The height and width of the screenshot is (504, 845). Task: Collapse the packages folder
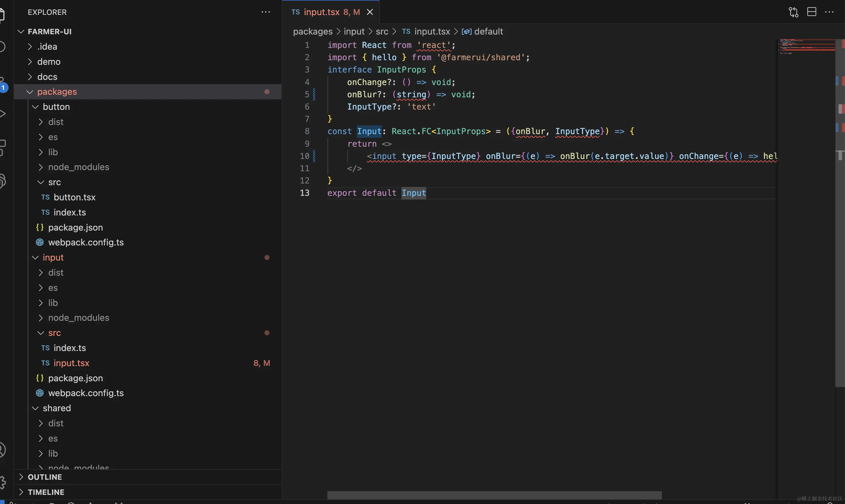click(148, 92)
